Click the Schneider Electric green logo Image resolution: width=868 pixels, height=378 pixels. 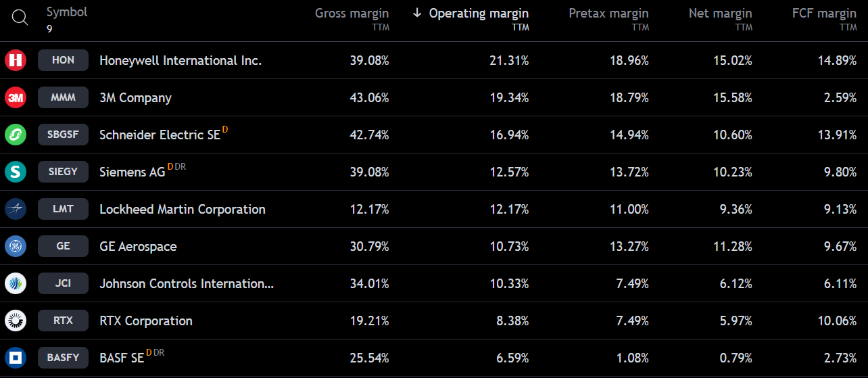pyautogui.click(x=16, y=135)
